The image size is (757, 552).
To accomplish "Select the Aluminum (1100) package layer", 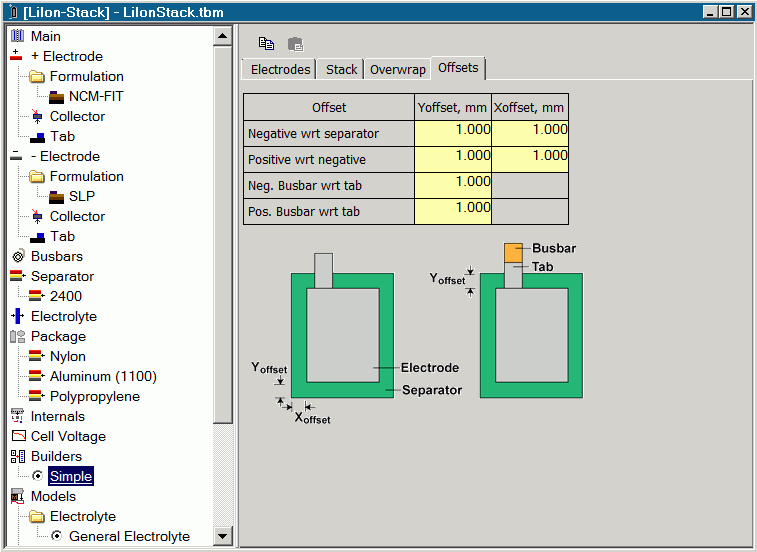I will [103, 376].
